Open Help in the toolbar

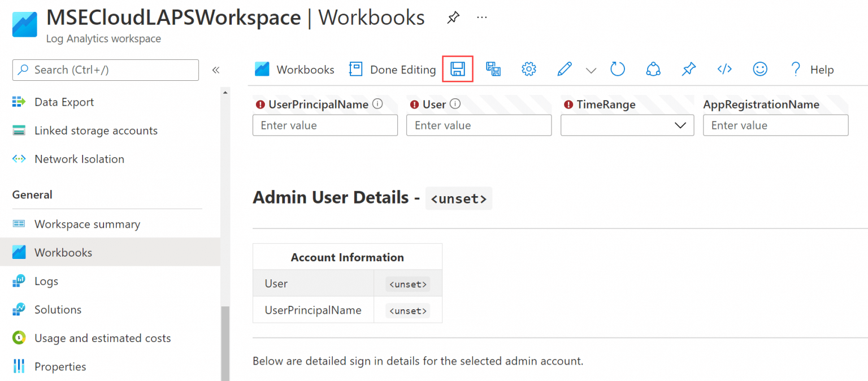(811, 70)
